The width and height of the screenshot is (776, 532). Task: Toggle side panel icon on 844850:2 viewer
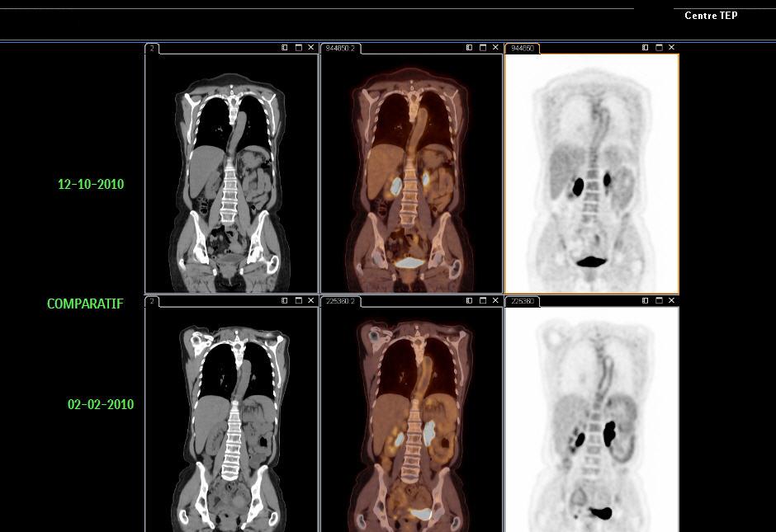[x=469, y=48]
